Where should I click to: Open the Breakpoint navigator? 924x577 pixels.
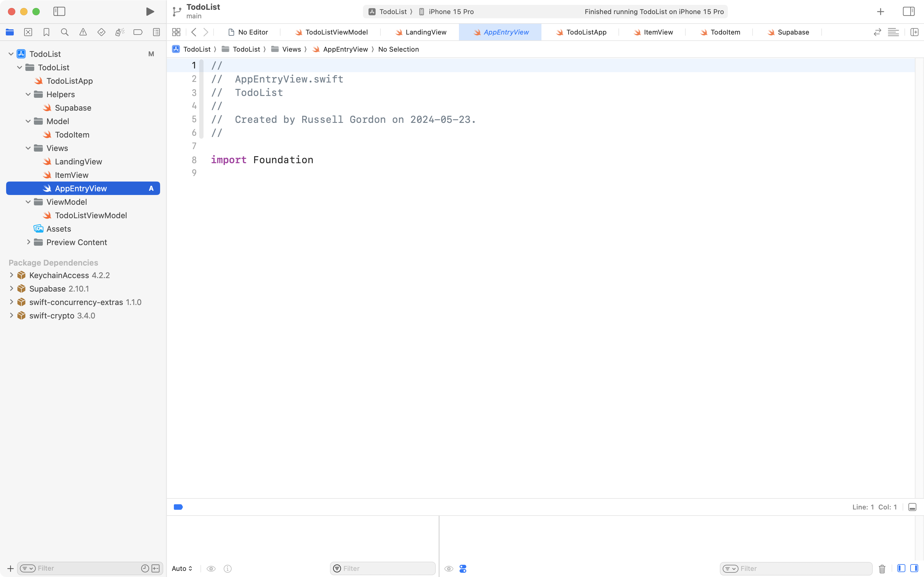pos(138,32)
